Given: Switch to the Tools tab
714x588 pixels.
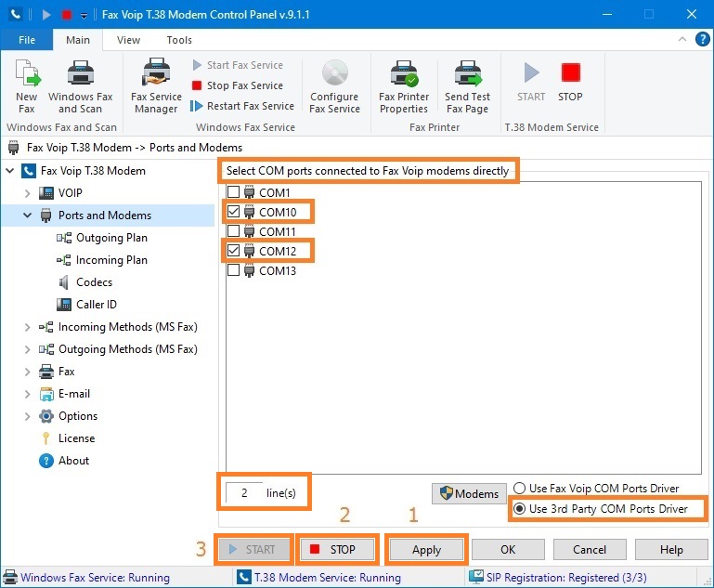Looking at the screenshot, I should 179,40.
